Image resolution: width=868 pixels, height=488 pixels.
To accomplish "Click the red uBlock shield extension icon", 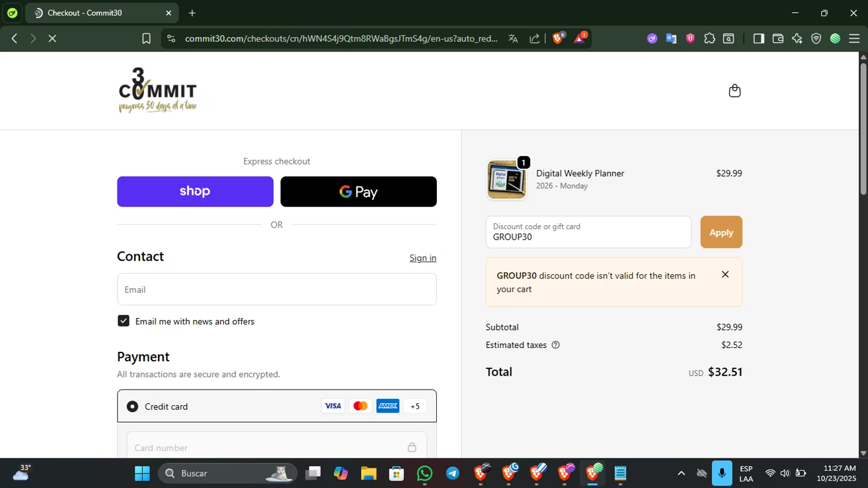I will tap(690, 38).
